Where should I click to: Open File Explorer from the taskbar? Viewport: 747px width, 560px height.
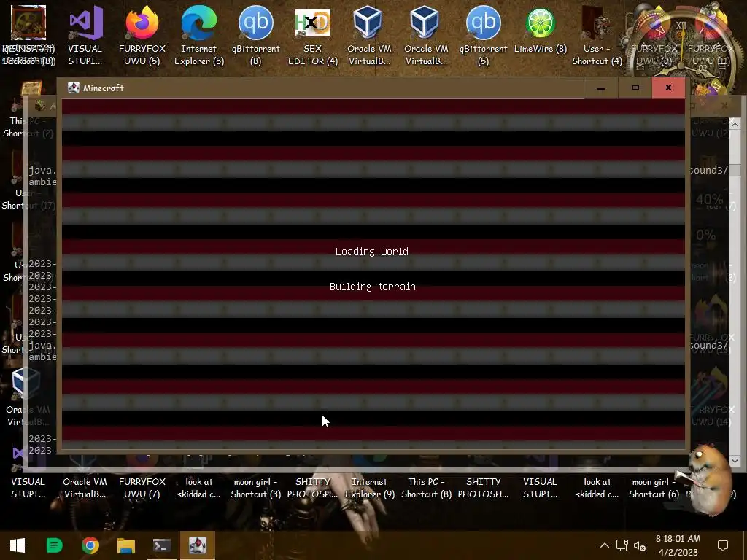(x=126, y=545)
